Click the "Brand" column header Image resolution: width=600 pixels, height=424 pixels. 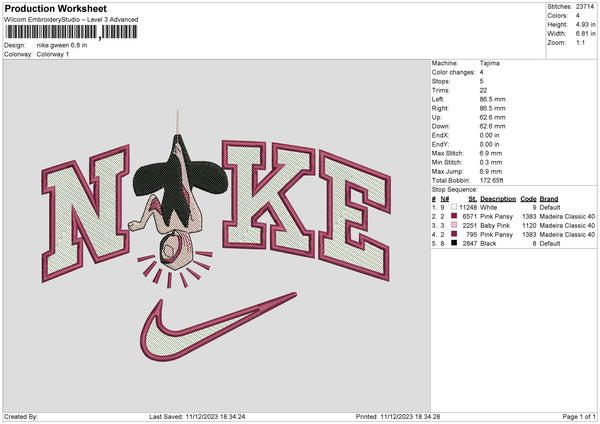[x=549, y=199]
